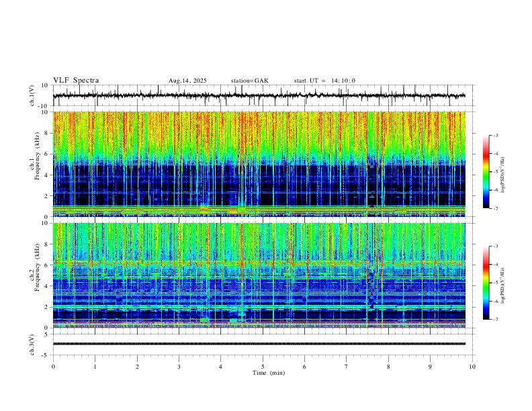This screenshot has width=532, height=411.
Task: Click the "5" minute tick label
Action: [263, 367]
